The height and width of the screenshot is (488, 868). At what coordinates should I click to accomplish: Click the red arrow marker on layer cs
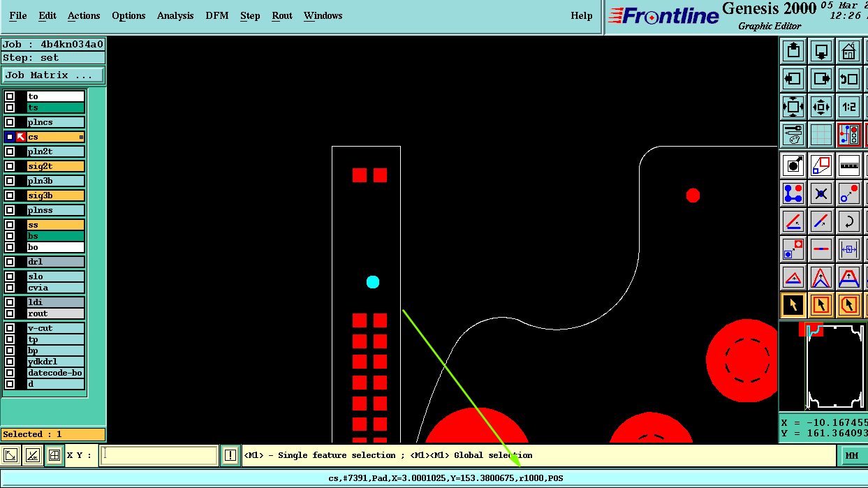(21, 137)
